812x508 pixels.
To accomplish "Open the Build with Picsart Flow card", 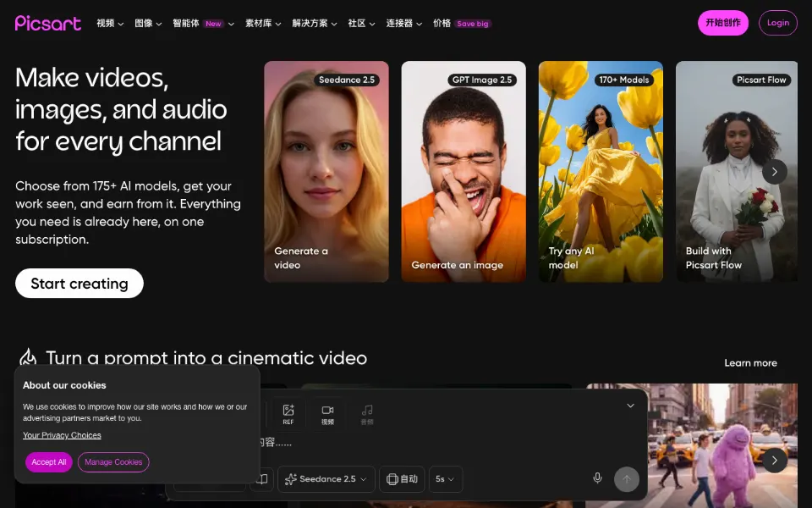I will pyautogui.click(x=737, y=172).
